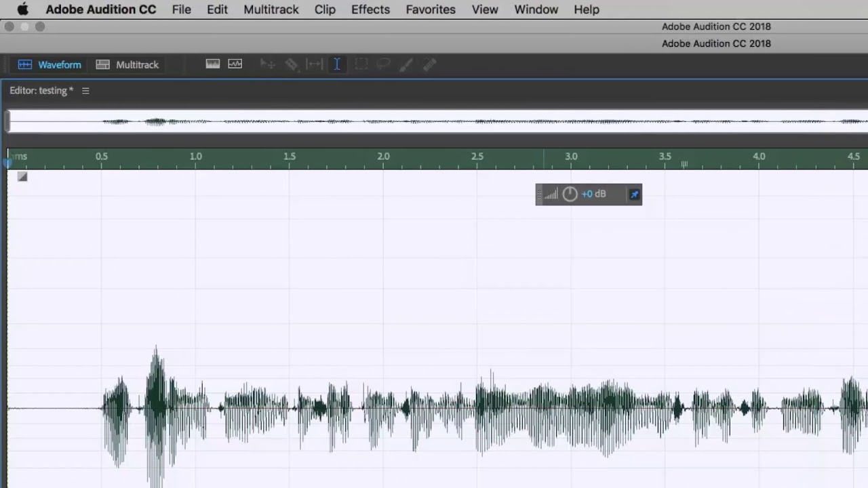Screen dimensions: 868x488
Task: Grab the HUD drag handle grip
Action: pyautogui.click(x=540, y=195)
